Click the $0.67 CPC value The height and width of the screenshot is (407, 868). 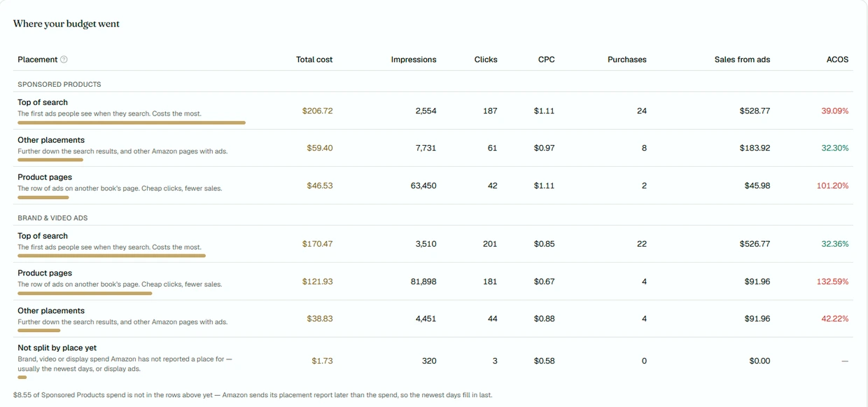point(544,282)
